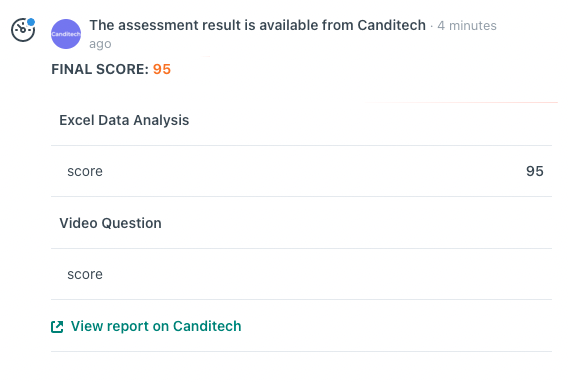The image size is (568, 382).
Task: Click the FINAL SCORE label
Action: pyautogui.click(x=100, y=69)
